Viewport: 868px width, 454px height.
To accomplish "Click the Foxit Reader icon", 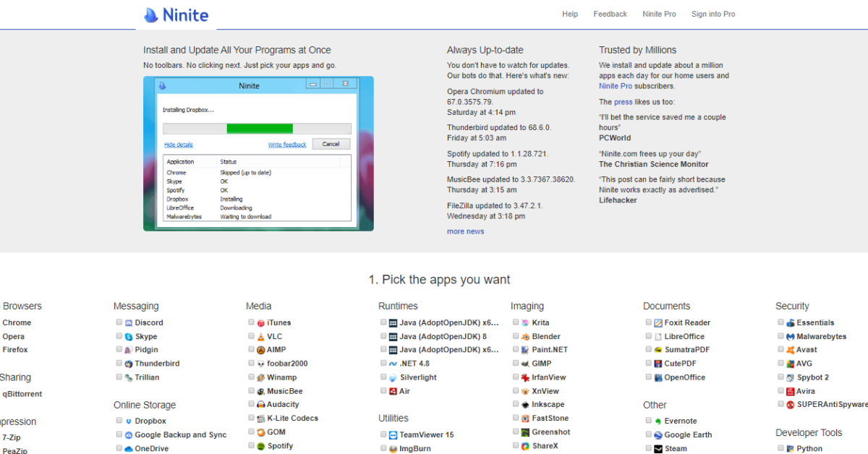I will [658, 323].
